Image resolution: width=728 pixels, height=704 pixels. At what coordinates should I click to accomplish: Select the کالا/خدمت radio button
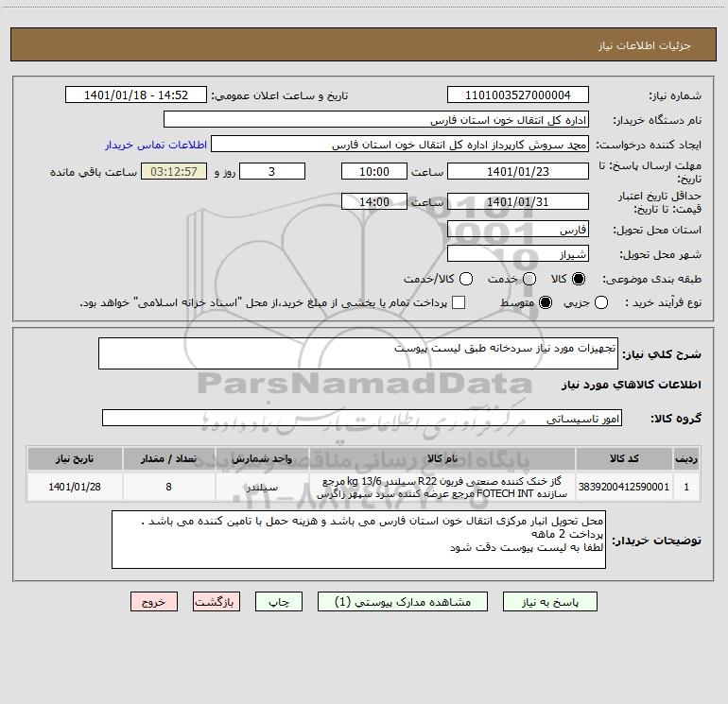466,279
